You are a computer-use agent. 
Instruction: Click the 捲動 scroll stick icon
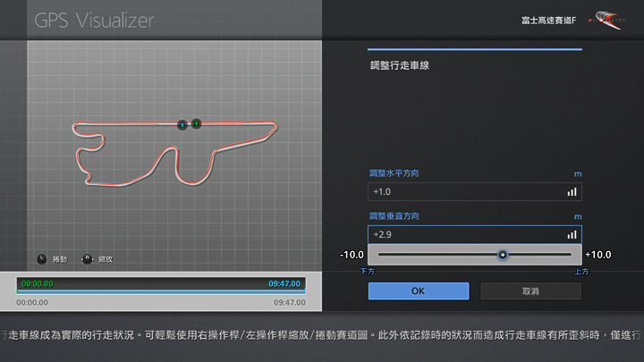[42, 258]
